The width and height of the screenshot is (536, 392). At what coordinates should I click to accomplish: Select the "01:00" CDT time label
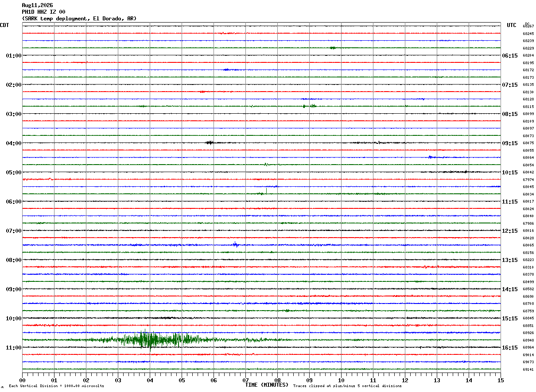(14, 56)
